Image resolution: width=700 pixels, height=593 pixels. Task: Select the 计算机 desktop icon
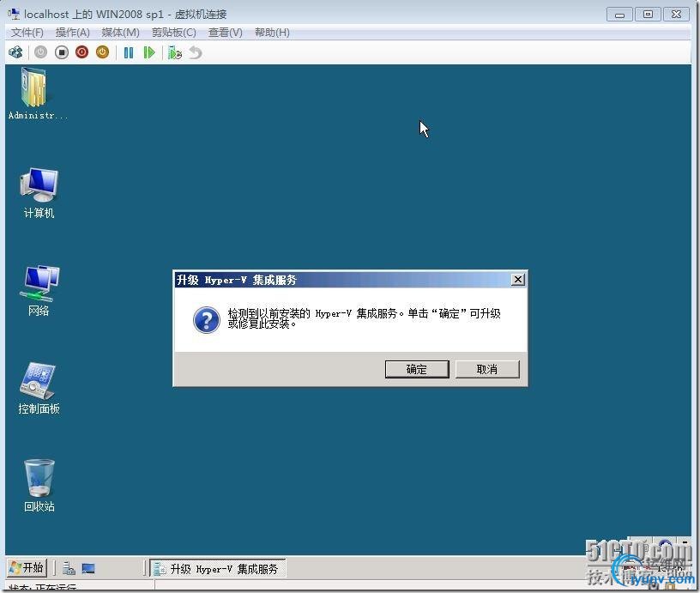pos(39,193)
